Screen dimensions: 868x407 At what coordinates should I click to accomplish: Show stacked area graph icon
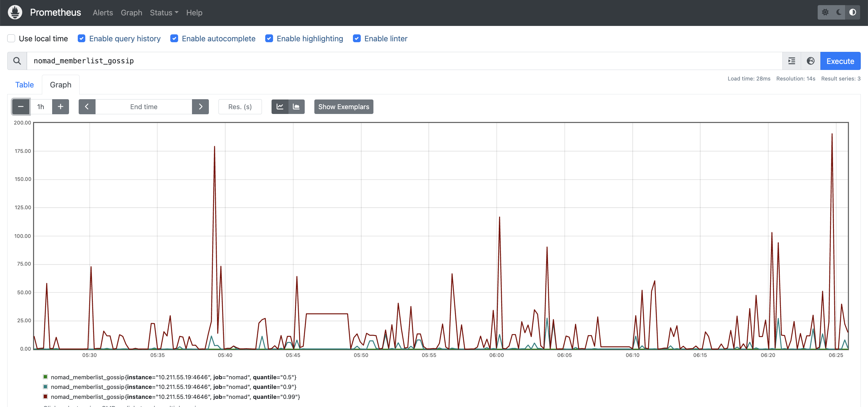point(296,107)
